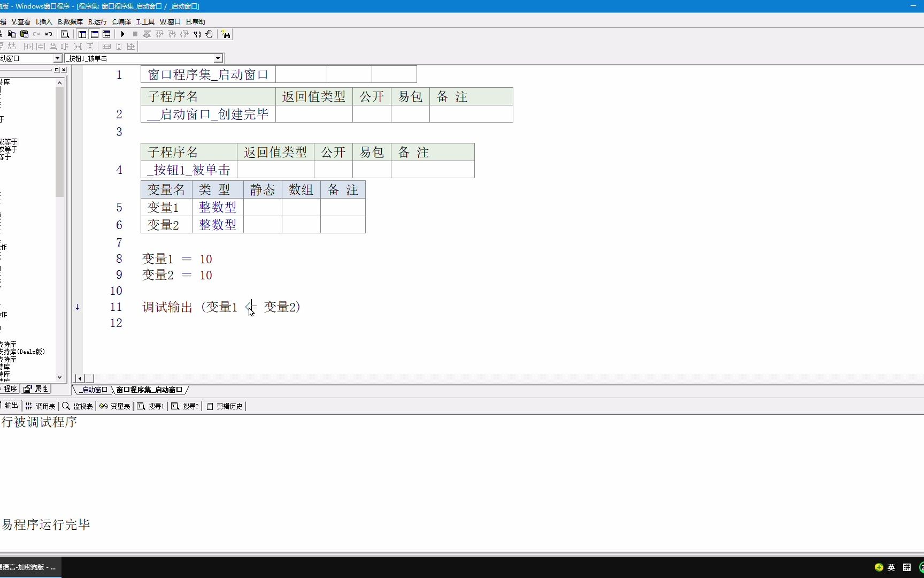The image size is (924, 578).
Task: Click the taskbar 易语言-加密狗版 window button
Action: click(x=30, y=567)
